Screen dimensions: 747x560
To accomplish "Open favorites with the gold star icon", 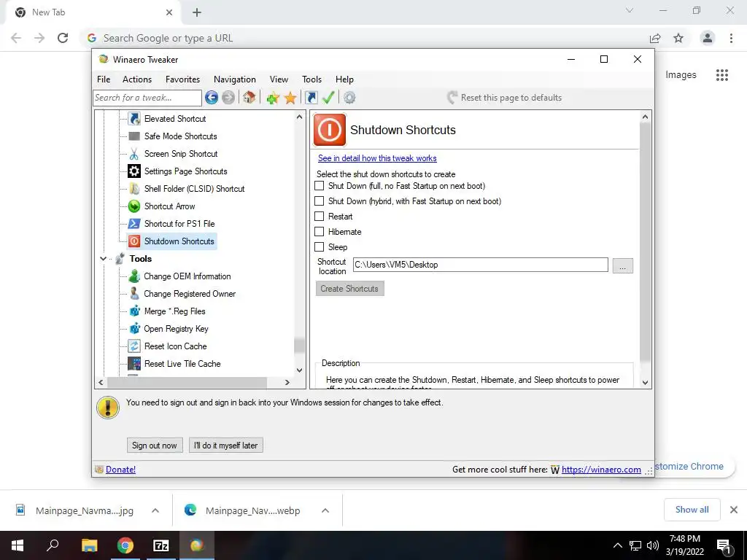I will click(290, 98).
